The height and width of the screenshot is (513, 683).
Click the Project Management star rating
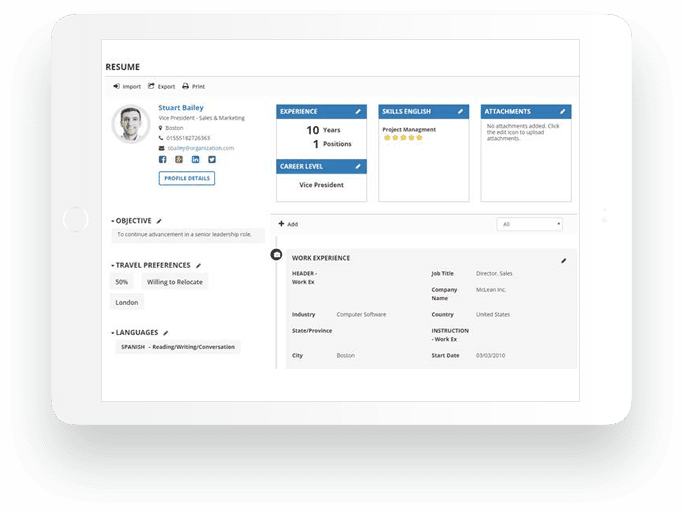pos(403,138)
